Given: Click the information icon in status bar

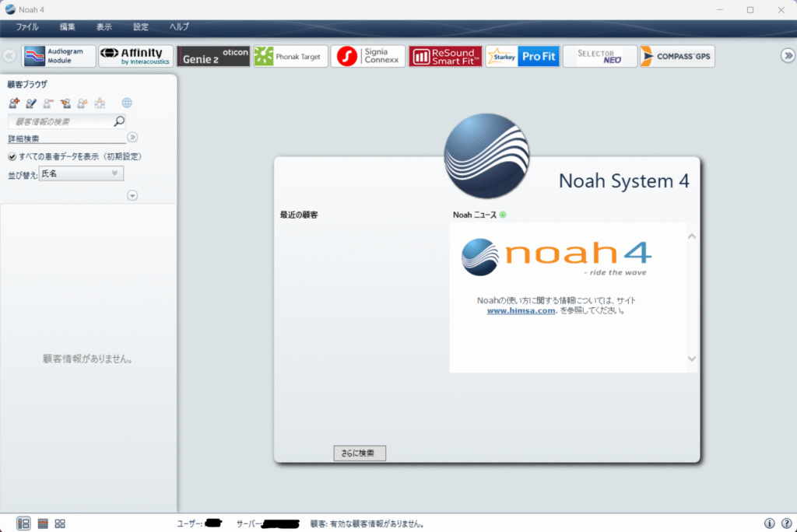Looking at the screenshot, I should tap(770, 523).
